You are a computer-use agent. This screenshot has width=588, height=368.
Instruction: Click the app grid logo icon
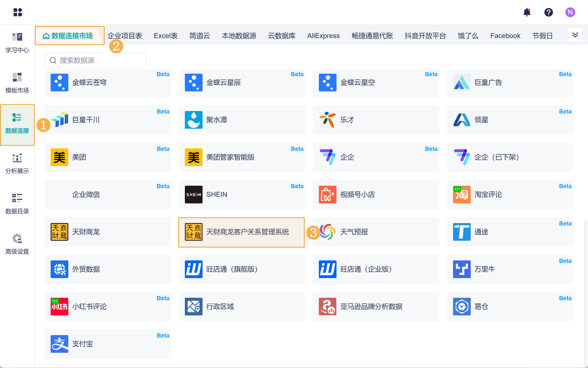18,12
